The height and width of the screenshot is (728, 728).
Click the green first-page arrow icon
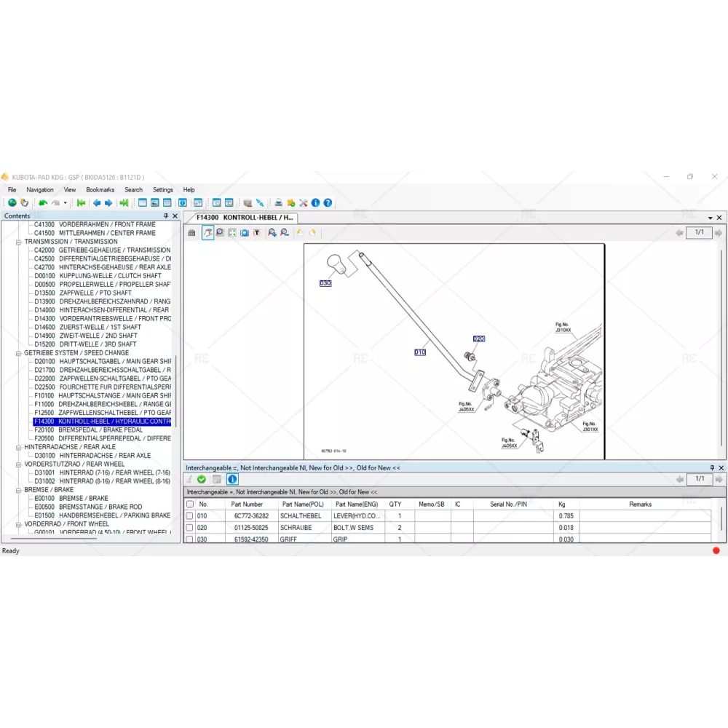[81, 203]
